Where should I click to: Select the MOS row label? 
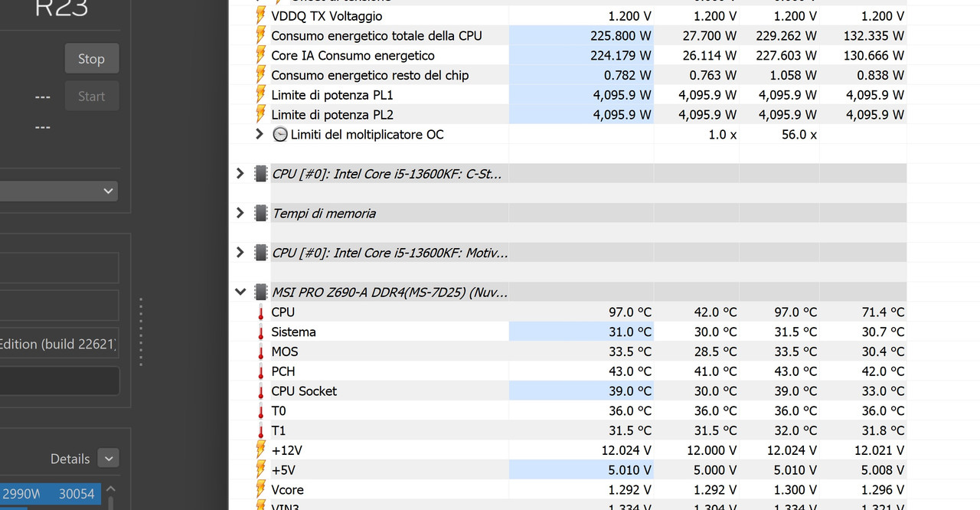click(x=285, y=351)
